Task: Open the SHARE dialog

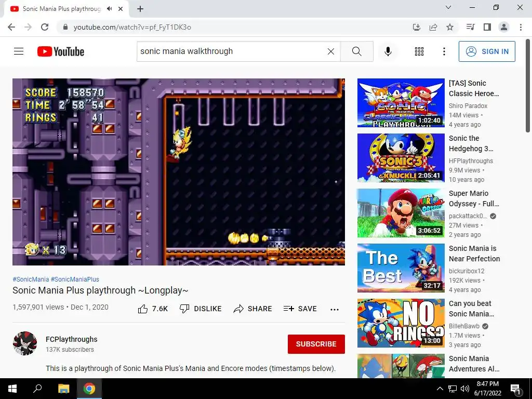Action: (x=253, y=309)
